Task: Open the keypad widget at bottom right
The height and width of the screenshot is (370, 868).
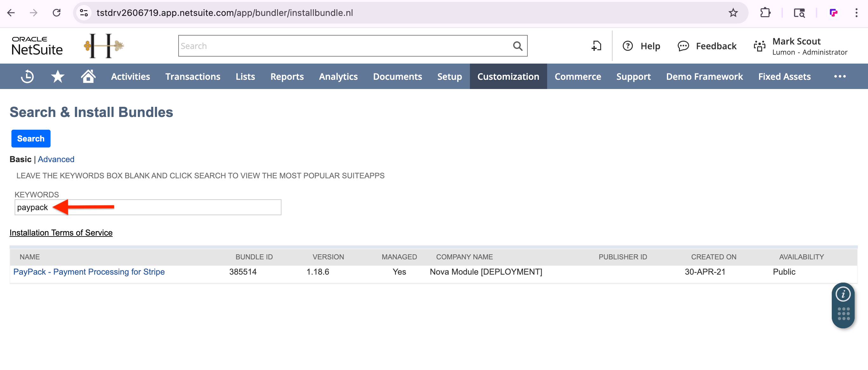Action: click(843, 314)
